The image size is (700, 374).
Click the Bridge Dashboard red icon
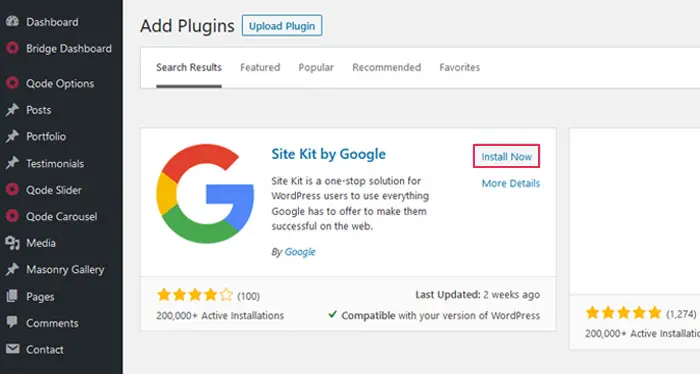click(12, 48)
